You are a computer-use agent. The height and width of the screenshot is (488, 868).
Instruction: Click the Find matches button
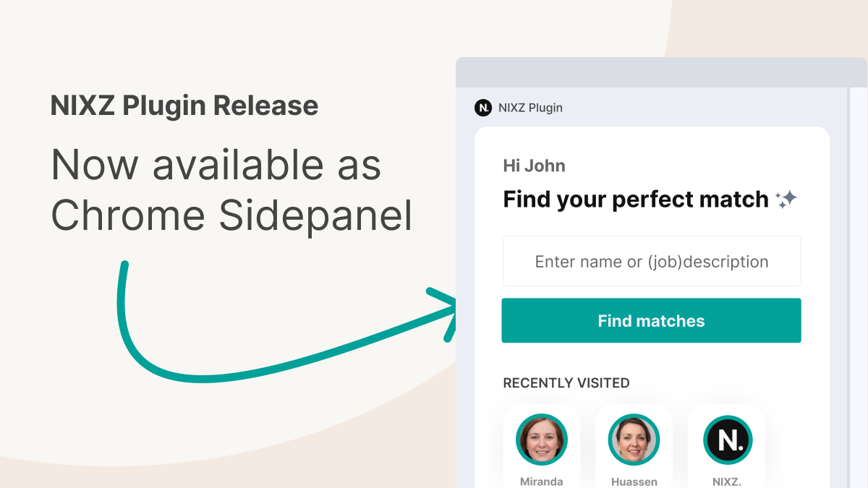(651, 320)
